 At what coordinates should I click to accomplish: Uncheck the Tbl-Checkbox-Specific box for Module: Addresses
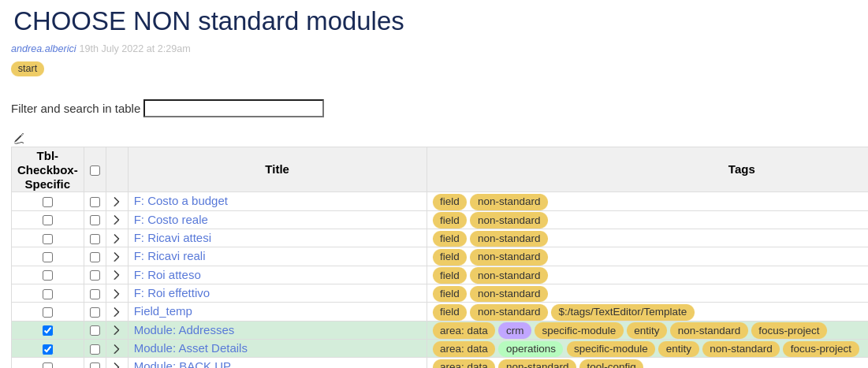pos(47,330)
